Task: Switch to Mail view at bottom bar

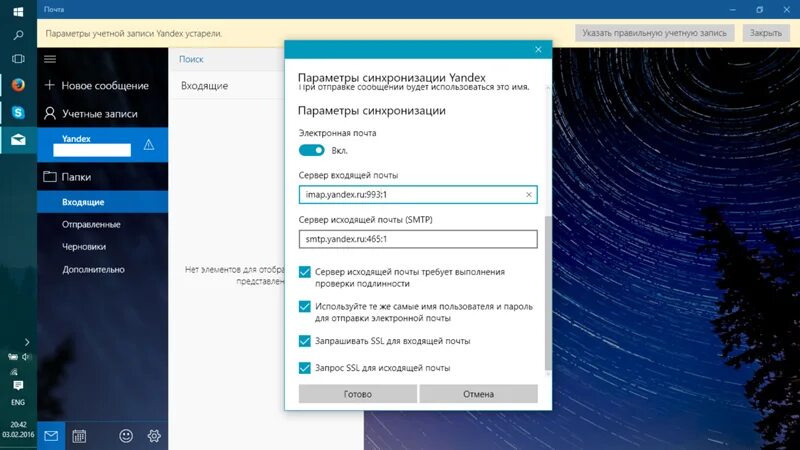Action: pyautogui.click(x=51, y=436)
